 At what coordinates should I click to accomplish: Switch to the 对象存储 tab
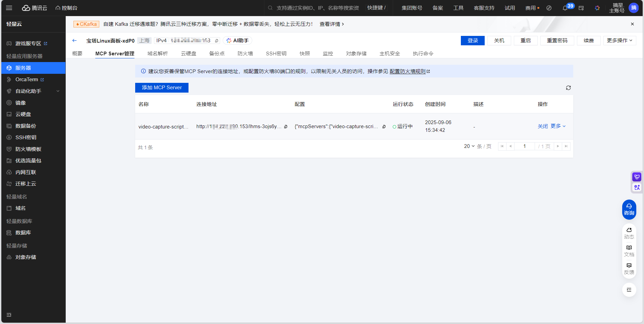pos(356,54)
